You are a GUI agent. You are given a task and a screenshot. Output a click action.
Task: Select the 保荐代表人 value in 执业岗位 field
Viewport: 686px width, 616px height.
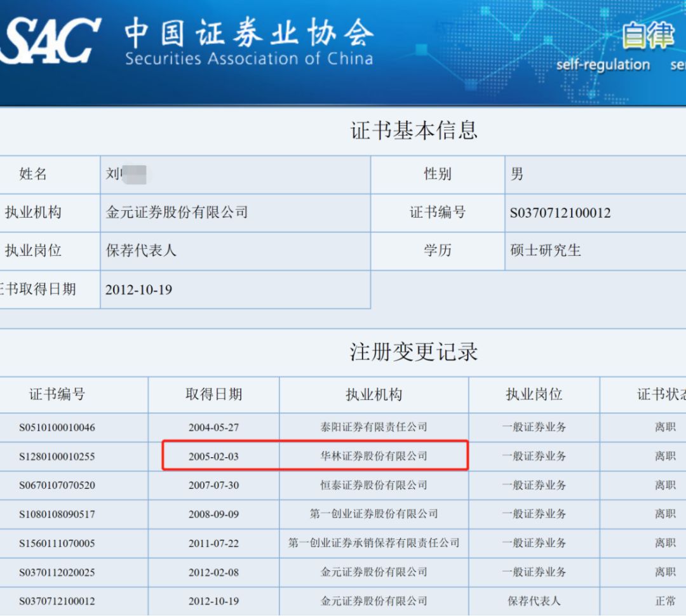[x=141, y=251]
